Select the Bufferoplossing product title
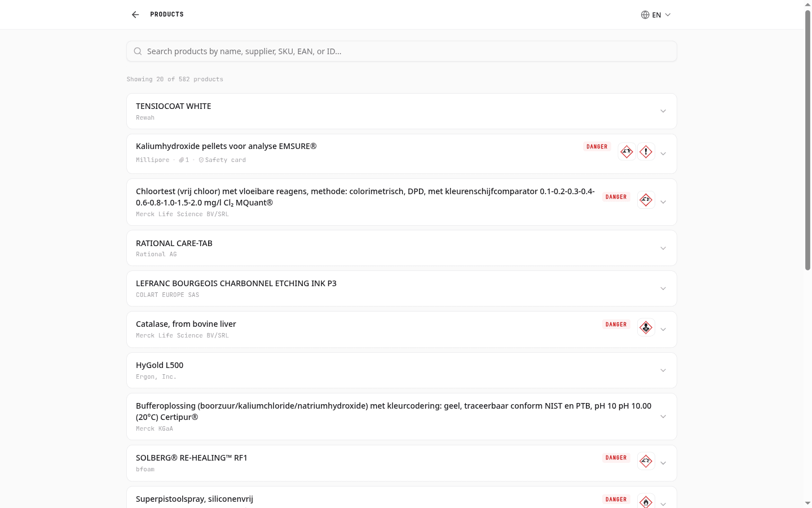Image resolution: width=812 pixels, height=508 pixels. coord(394,411)
